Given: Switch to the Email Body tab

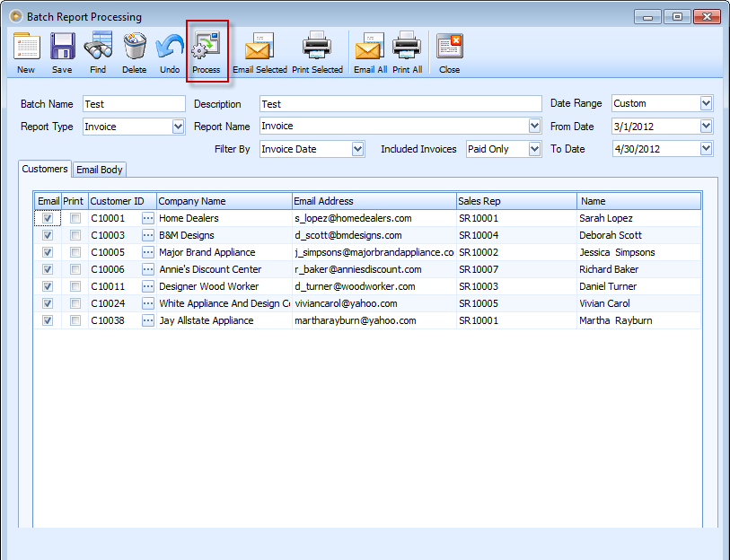Looking at the screenshot, I should tap(100, 170).
